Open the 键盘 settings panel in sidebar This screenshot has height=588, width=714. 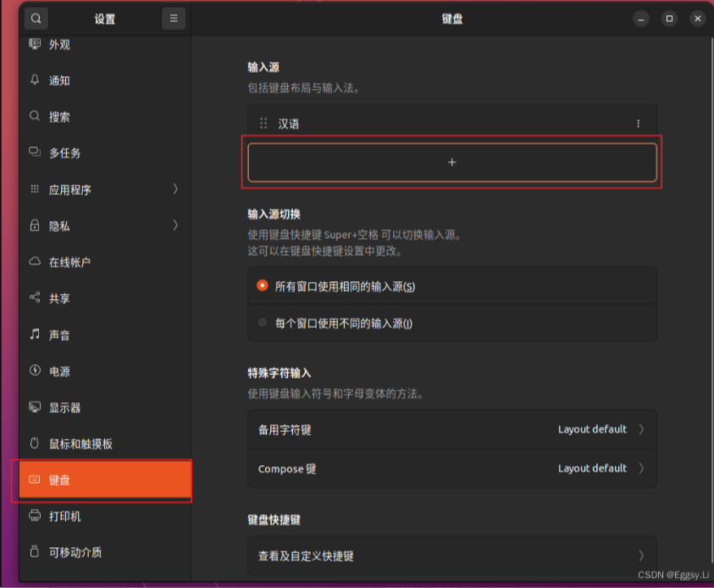[x=102, y=480]
